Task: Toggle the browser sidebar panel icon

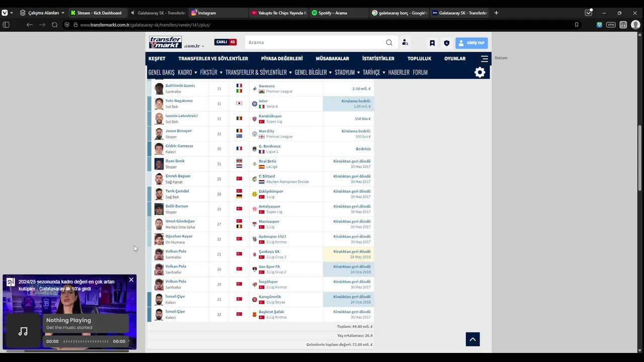Action: click(x=6, y=25)
